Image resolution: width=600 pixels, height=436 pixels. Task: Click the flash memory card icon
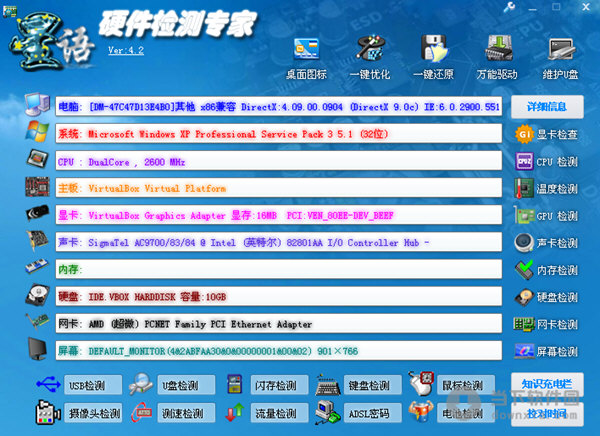(x=234, y=384)
